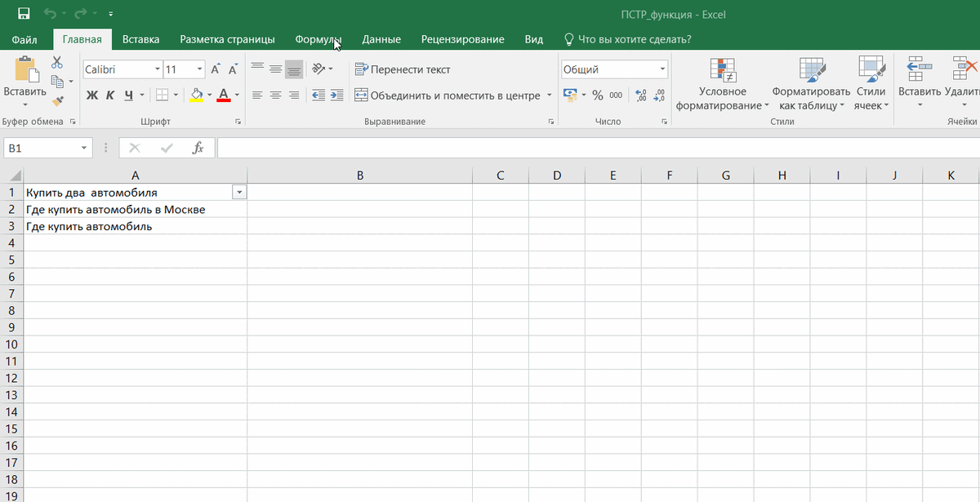Open the font size 11 dropdown
Viewport: 980px width, 502px height.
tap(199, 70)
